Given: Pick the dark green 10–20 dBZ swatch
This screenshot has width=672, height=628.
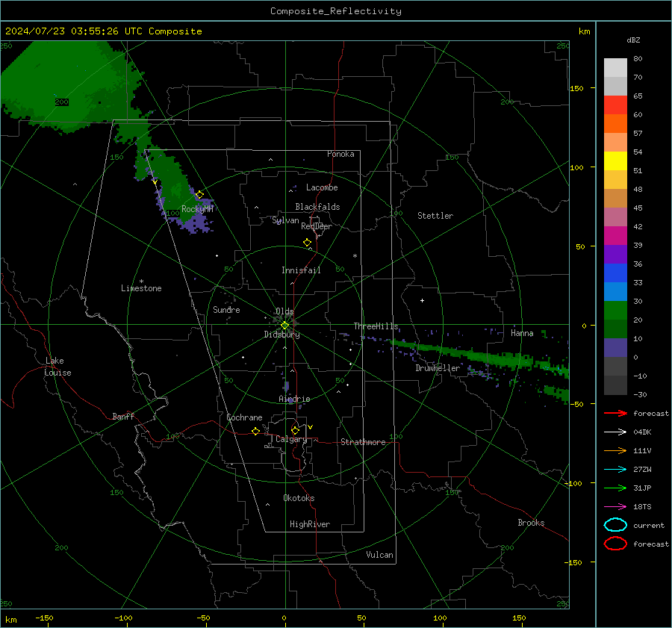Looking at the screenshot, I should click(x=615, y=329).
